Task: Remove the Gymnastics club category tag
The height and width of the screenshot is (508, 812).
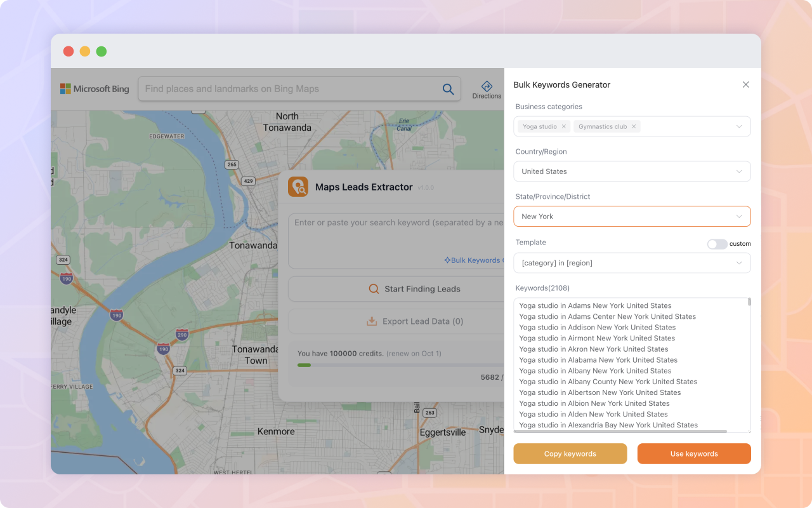Action: pyautogui.click(x=633, y=126)
